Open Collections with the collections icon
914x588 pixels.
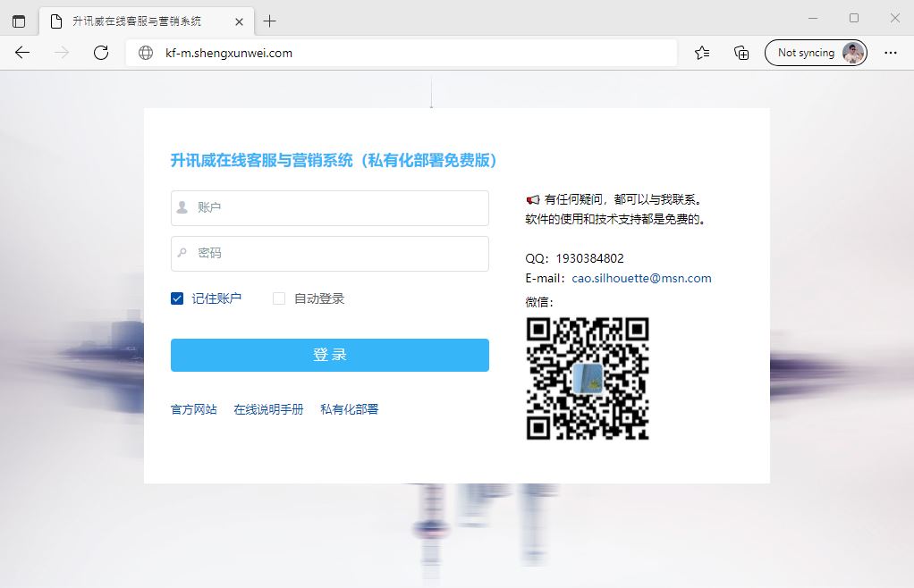(741, 53)
